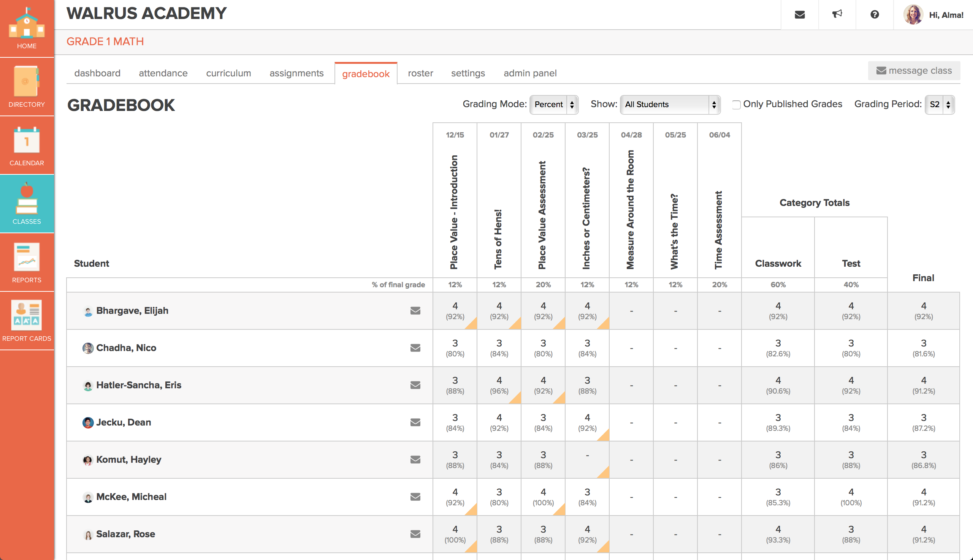Open student Bhargave, Elijah
973x560 pixels.
point(132,310)
